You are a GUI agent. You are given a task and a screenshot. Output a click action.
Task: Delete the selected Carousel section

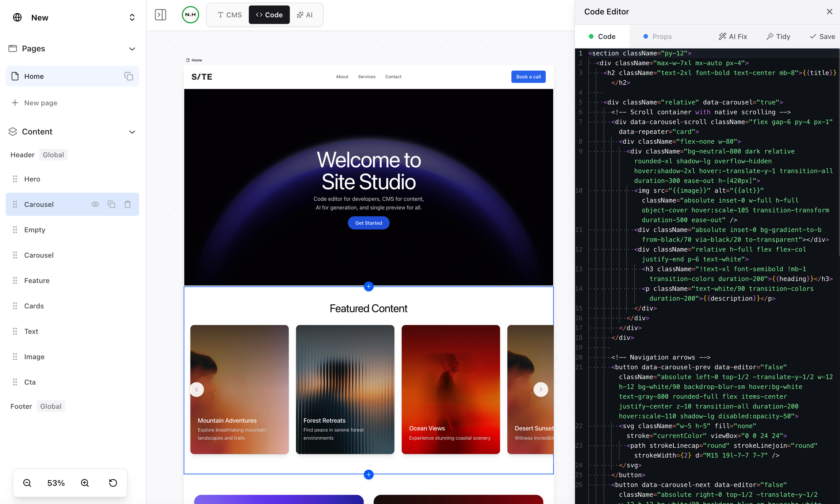pos(127,204)
